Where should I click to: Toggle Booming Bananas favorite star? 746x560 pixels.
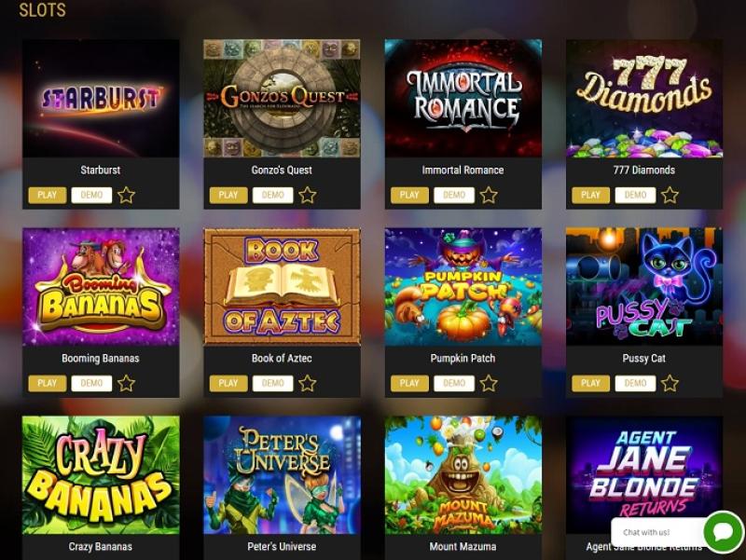(126, 383)
